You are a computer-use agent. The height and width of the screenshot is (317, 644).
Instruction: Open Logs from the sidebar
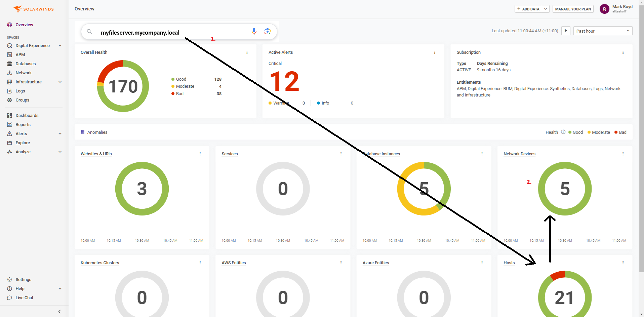(x=20, y=91)
